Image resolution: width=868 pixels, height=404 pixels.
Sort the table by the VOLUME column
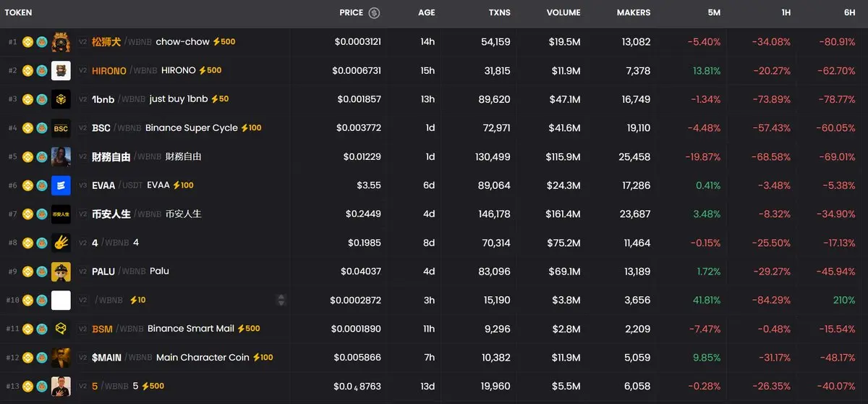pos(563,12)
